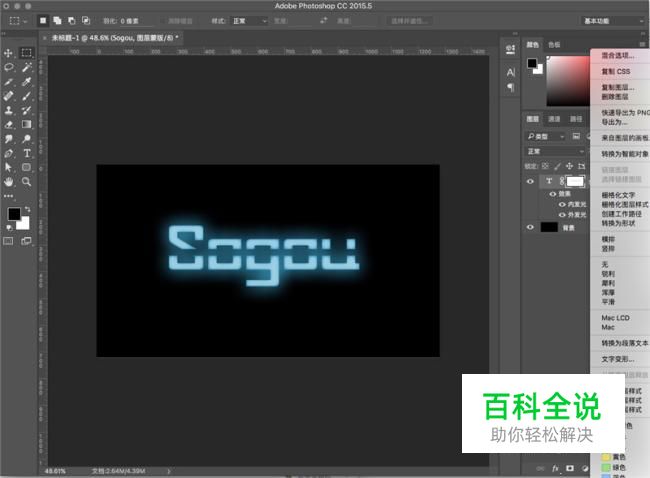
Task: Choose New Selection mode in options bar
Action: click(43, 20)
